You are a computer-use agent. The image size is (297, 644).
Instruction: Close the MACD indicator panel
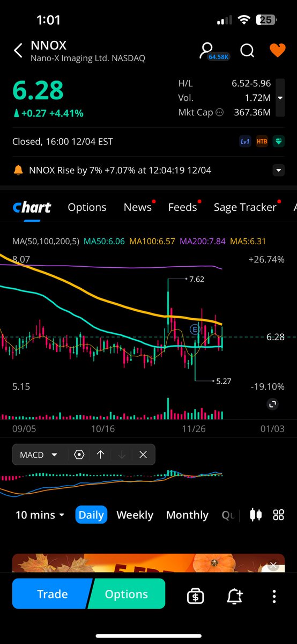[x=143, y=455]
